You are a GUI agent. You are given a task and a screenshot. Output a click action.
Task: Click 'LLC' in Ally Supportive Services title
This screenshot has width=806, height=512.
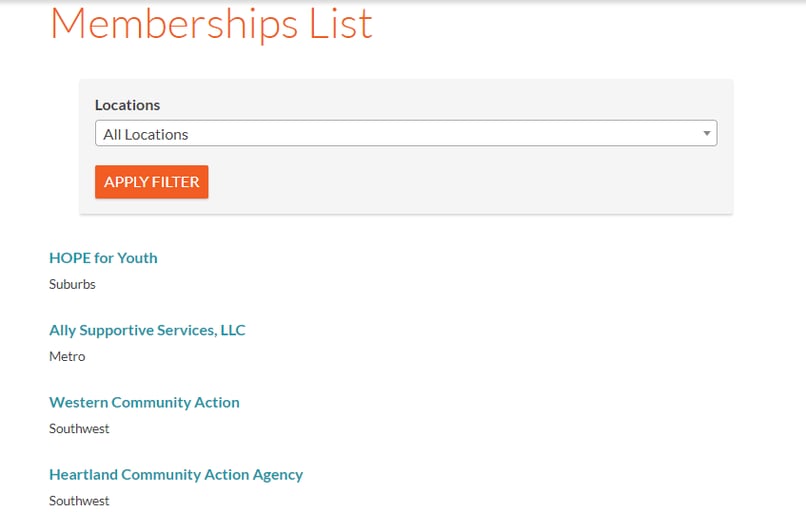[x=233, y=330]
